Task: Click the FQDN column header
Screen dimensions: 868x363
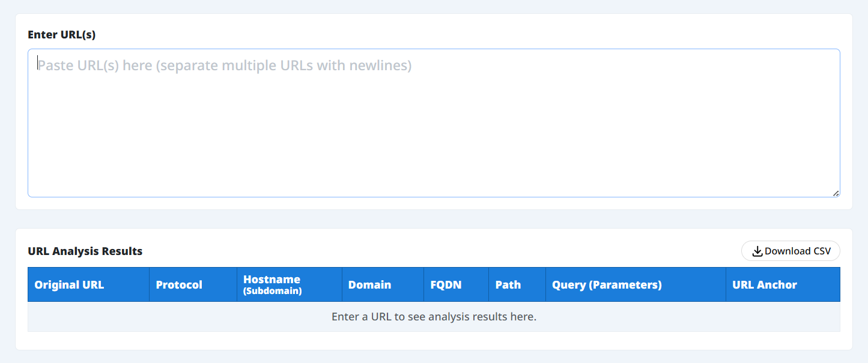Action: point(446,285)
